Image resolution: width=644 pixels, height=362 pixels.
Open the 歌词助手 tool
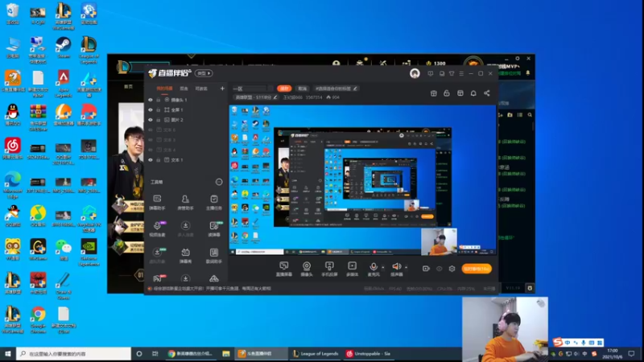[x=213, y=256]
